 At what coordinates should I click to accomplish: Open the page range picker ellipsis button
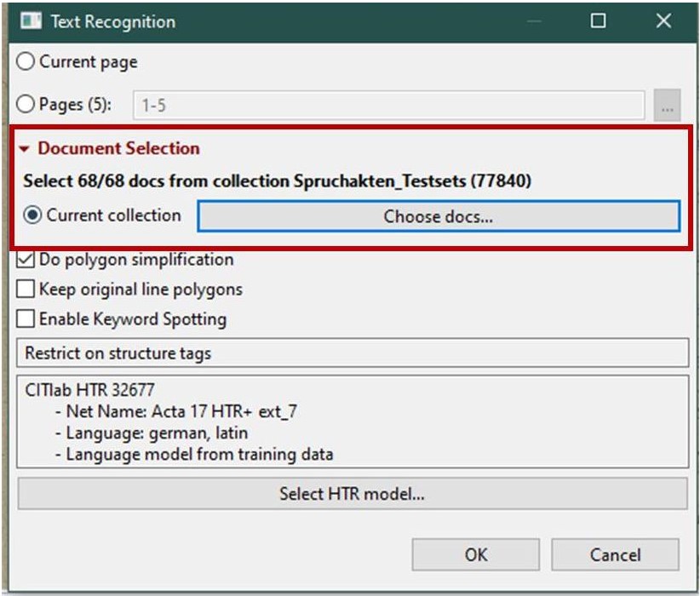pyautogui.click(x=667, y=106)
